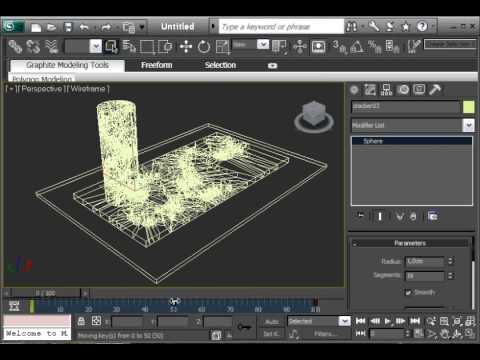Viewport: 480px width, 360px height.
Task: Click the Radius value field
Action: (425, 261)
